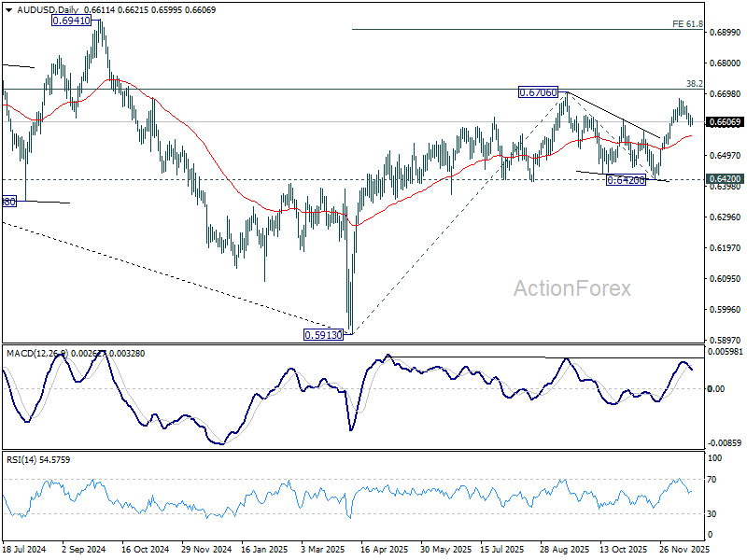This screenshot has width=747, height=560.
Task: Click the 18 Jul 2024 date label
Action: (x=25, y=551)
